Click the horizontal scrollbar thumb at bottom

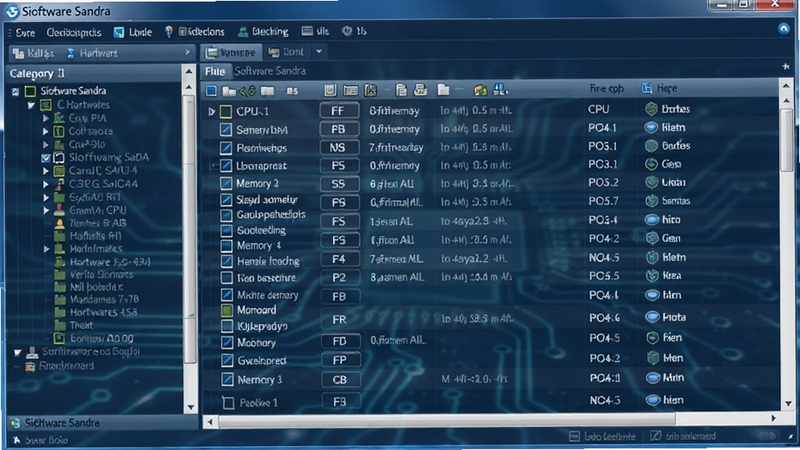click(x=446, y=419)
